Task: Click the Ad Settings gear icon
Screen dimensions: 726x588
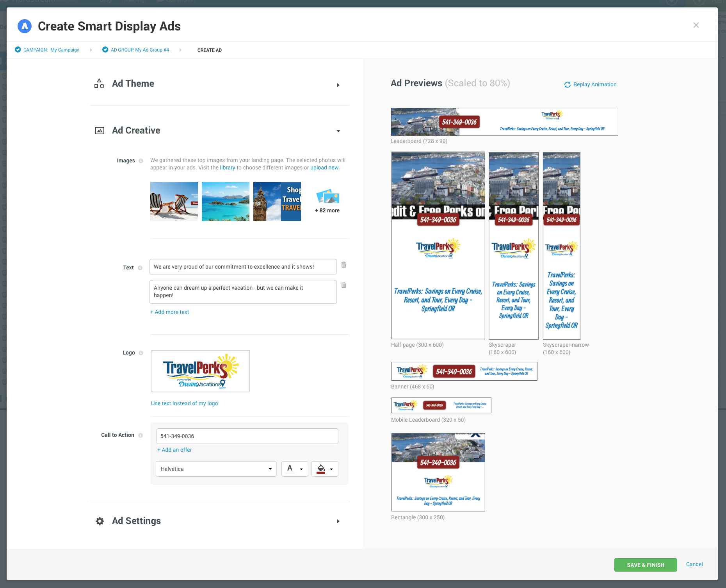Action: click(100, 521)
